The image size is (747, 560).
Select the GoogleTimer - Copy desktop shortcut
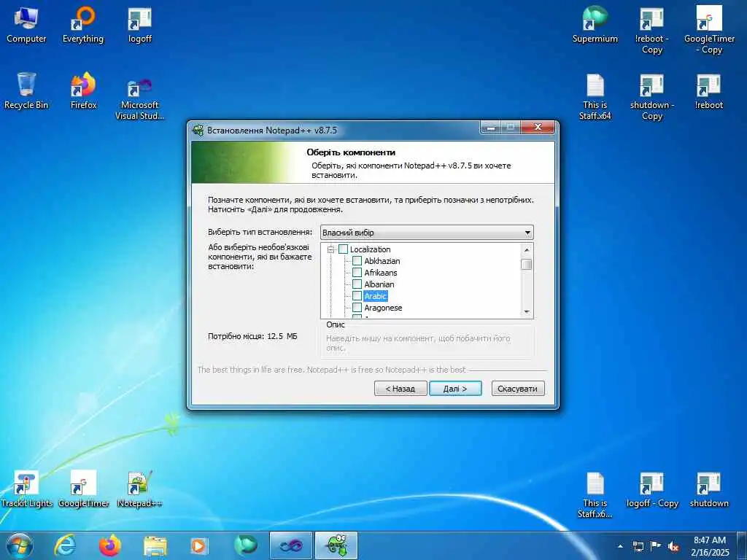(x=709, y=31)
